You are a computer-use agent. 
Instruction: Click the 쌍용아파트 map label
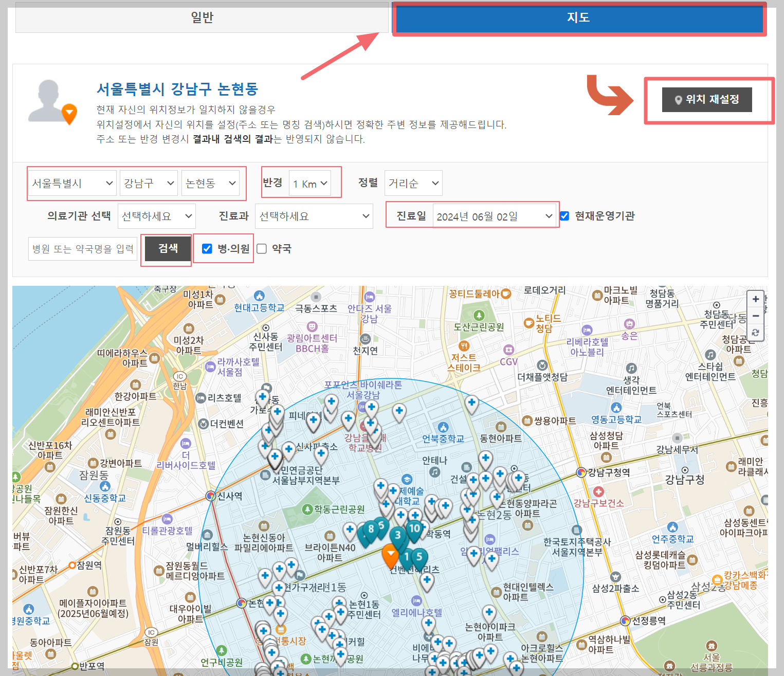pyautogui.click(x=555, y=421)
